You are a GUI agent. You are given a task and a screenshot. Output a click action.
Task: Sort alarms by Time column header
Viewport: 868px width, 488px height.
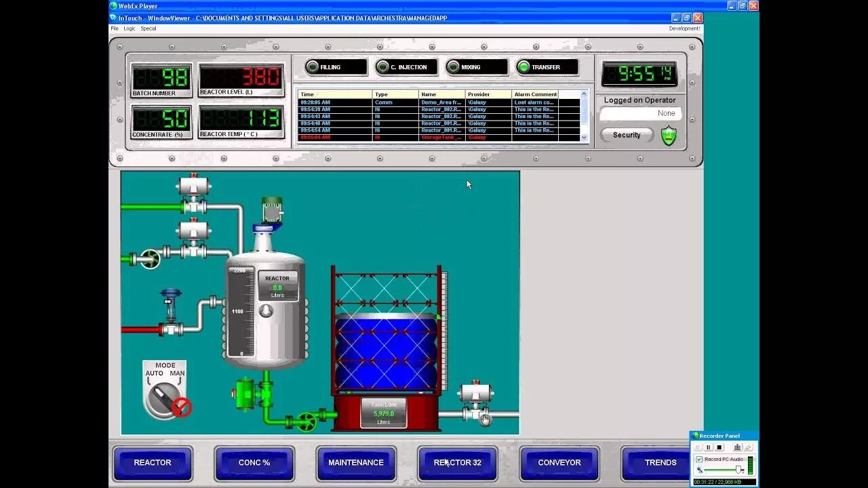[x=335, y=94]
